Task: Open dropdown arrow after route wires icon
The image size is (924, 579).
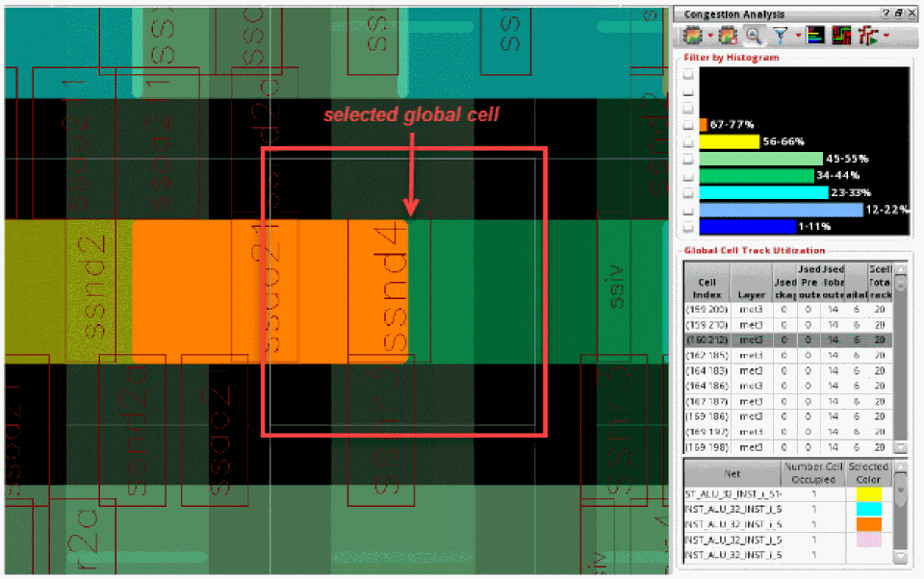Action: [x=885, y=38]
